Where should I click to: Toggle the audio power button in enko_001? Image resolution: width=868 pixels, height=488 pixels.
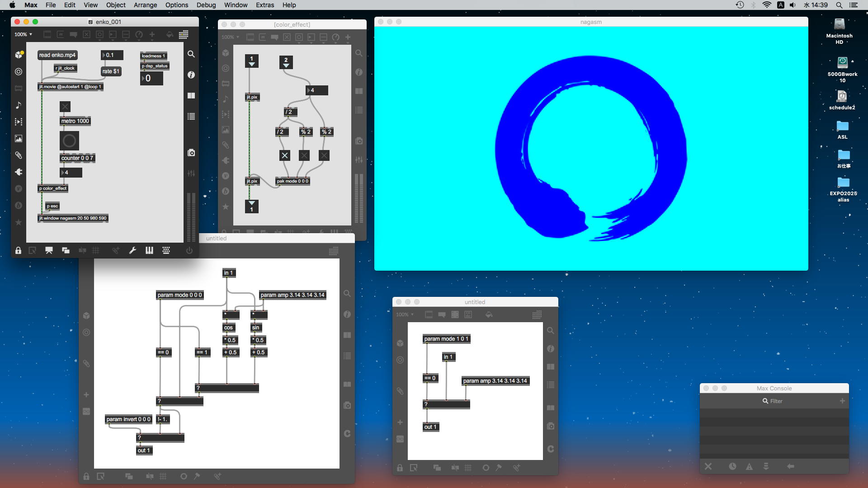click(x=189, y=250)
